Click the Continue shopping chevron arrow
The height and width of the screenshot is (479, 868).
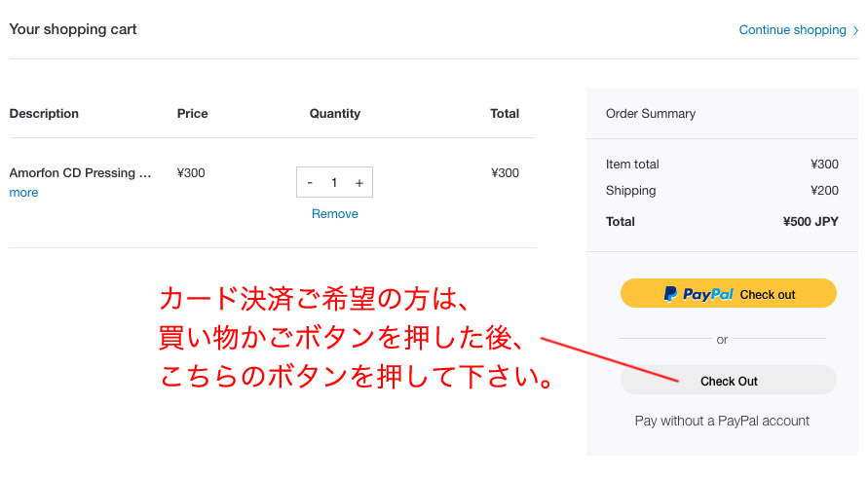855,30
